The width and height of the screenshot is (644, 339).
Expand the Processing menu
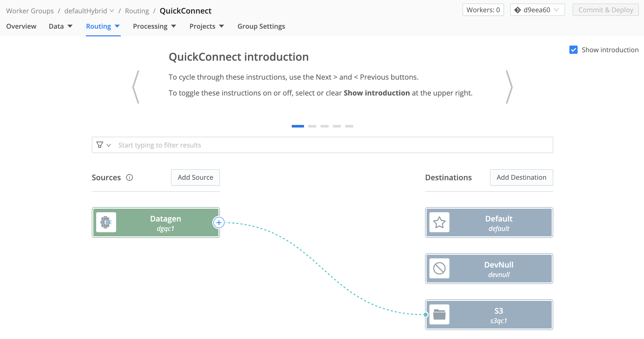(154, 26)
